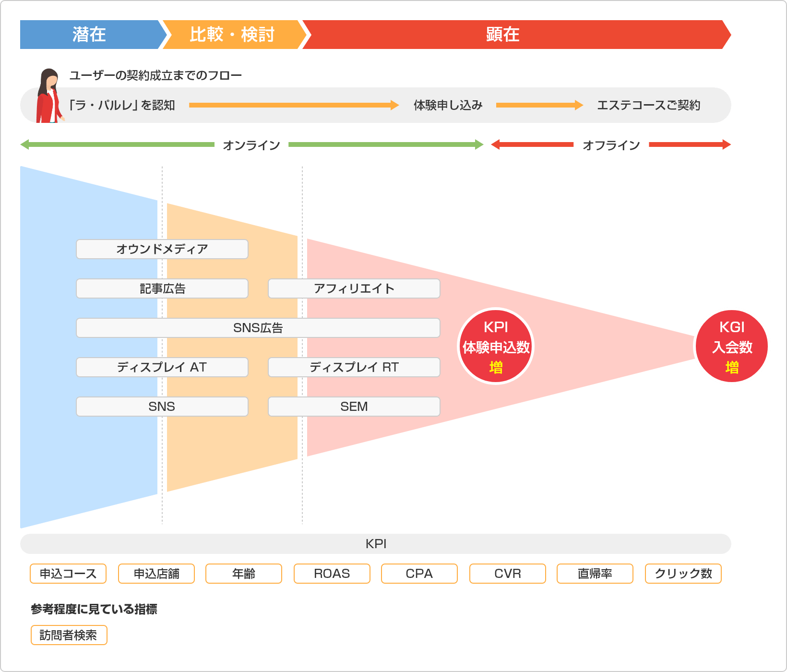The height and width of the screenshot is (672, 787).
Task: Select the 直帰率 KPI tag
Action: coord(595,574)
